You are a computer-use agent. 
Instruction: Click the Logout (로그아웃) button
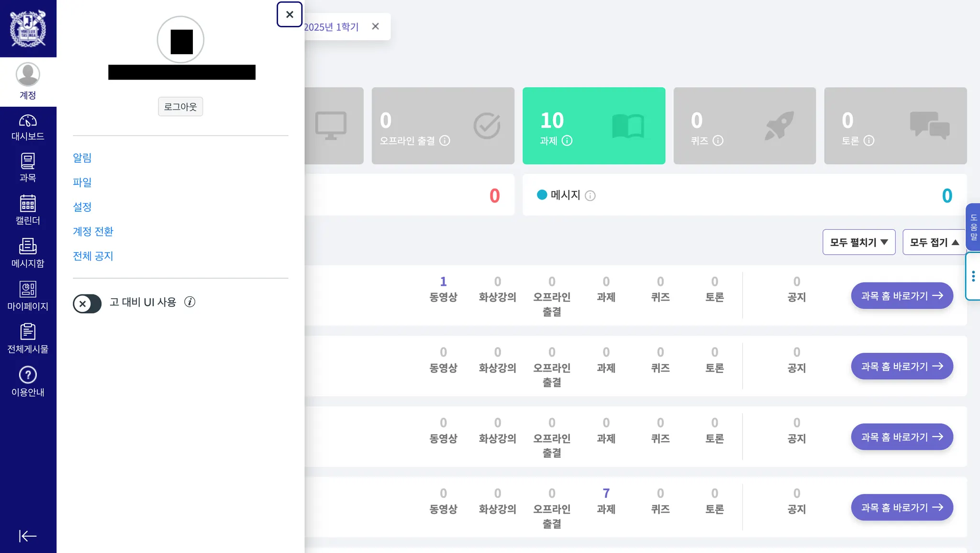pos(180,106)
